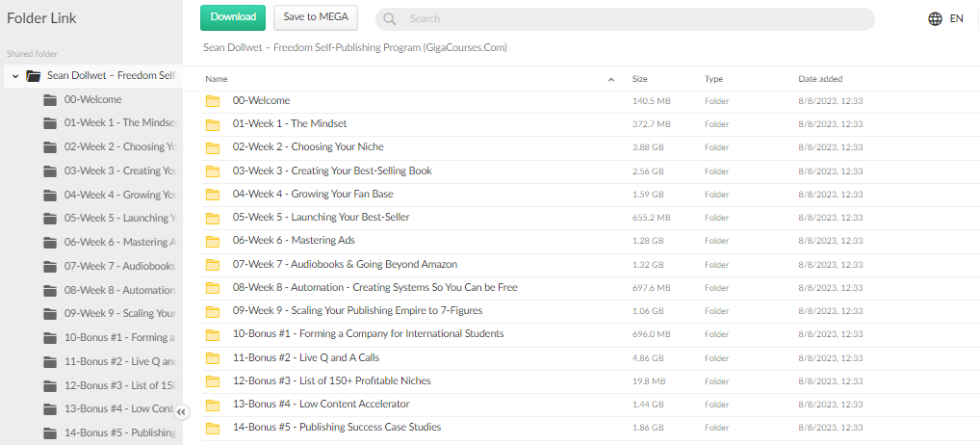Click folder icon for 06-Week 6 - Mastering Ads
This screenshot has height=445, width=980.
[x=213, y=241]
